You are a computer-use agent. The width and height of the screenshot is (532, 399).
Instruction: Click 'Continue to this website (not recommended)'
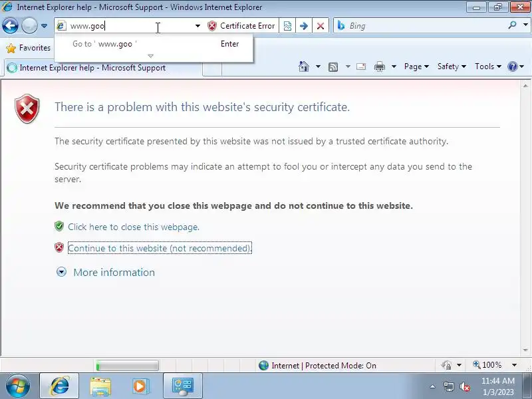point(160,248)
